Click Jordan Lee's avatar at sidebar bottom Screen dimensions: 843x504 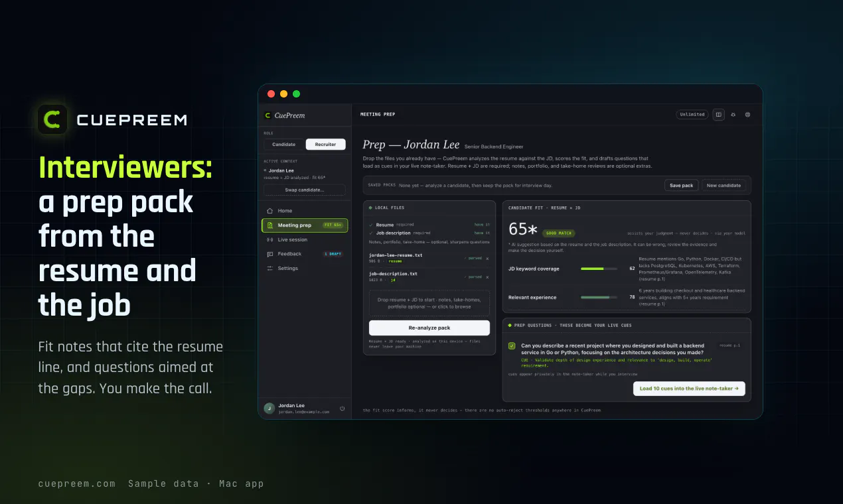pyautogui.click(x=269, y=409)
